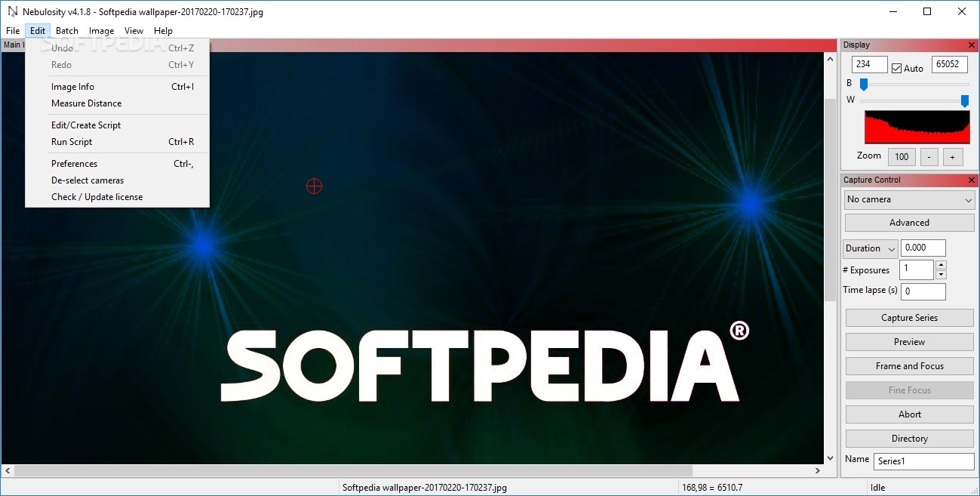
Task: Open Preferences from Edit menu
Action: (x=117, y=164)
